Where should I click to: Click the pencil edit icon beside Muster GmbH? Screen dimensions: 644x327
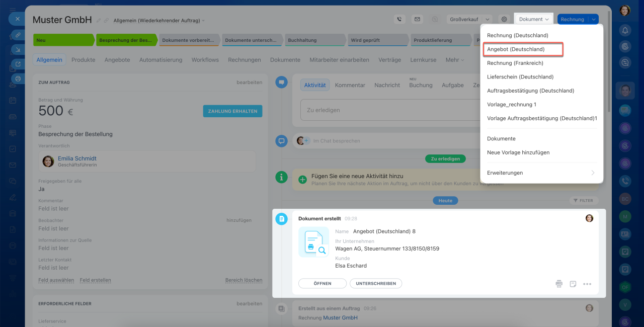99,21
